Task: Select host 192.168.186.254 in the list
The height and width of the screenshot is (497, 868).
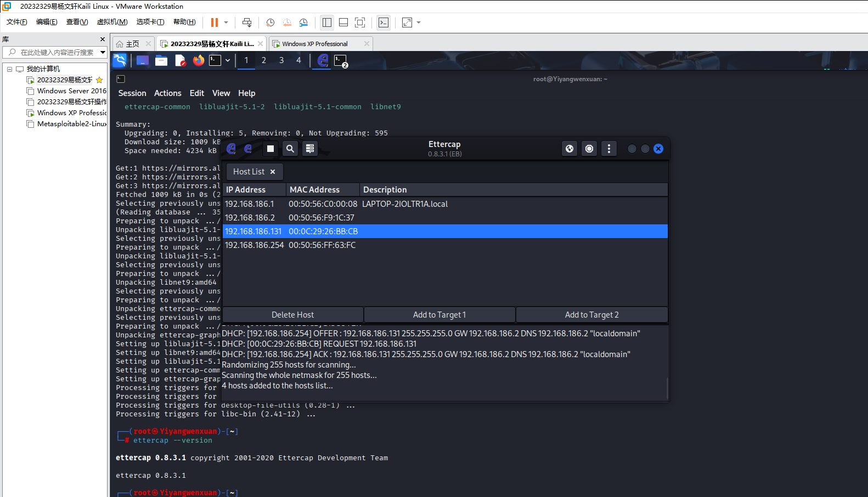Action: pos(445,245)
